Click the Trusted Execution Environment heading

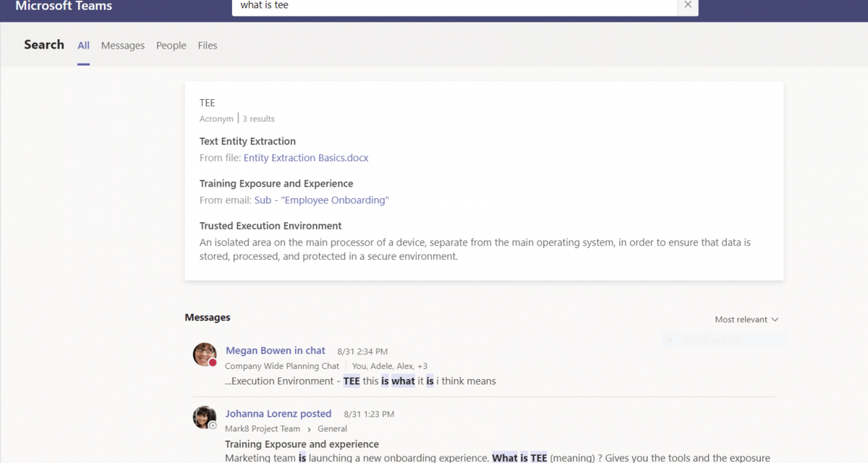click(x=271, y=226)
